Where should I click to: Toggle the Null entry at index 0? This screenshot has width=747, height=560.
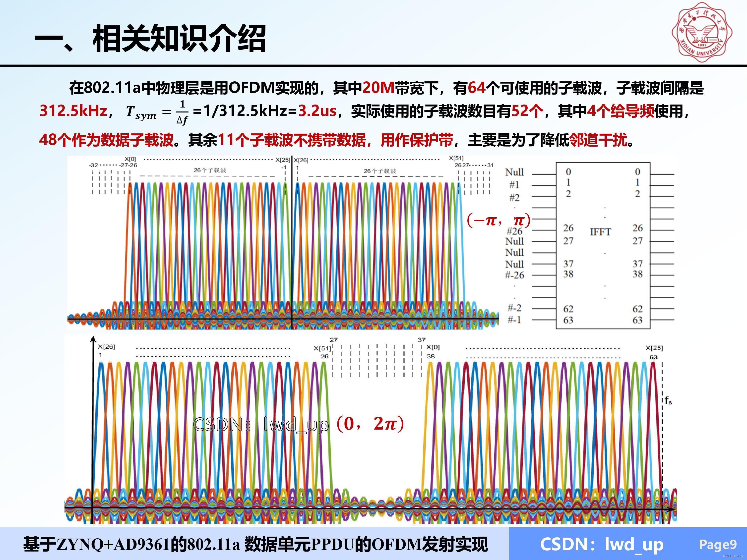coord(515,172)
